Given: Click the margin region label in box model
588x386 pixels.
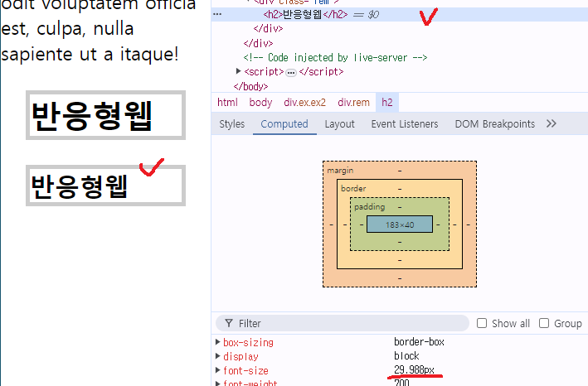Looking at the screenshot, I should (x=340, y=171).
